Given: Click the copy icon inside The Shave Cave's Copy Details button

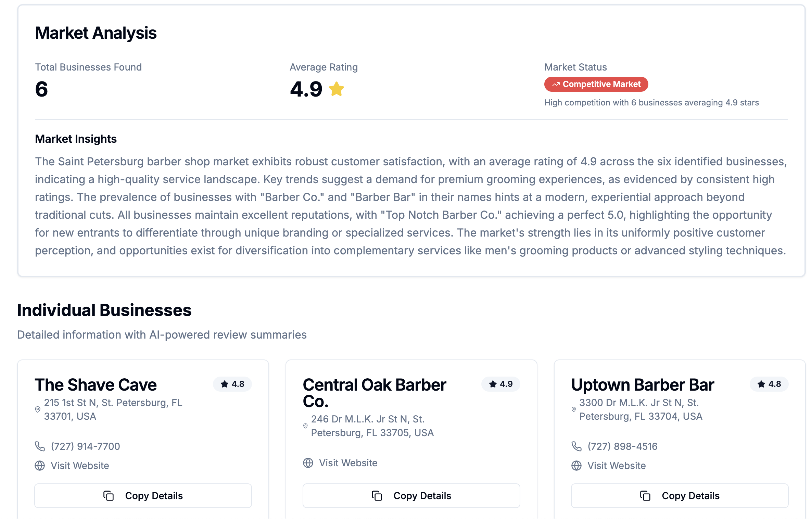Looking at the screenshot, I should [109, 495].
